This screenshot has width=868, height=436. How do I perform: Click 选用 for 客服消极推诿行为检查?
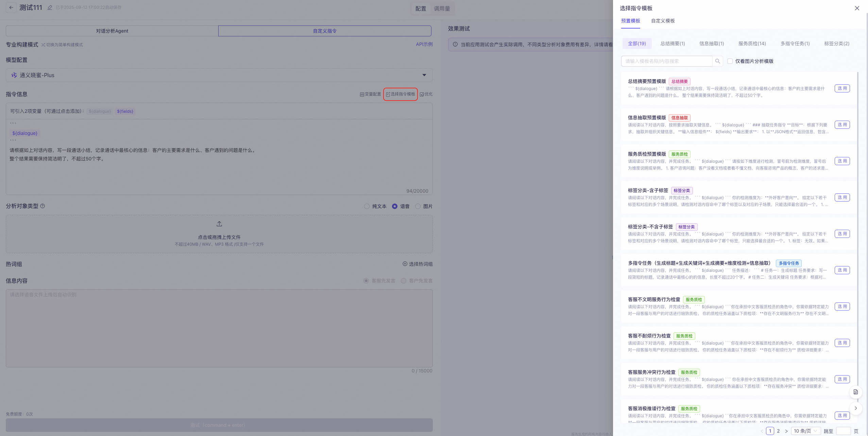tap(842, 416)
